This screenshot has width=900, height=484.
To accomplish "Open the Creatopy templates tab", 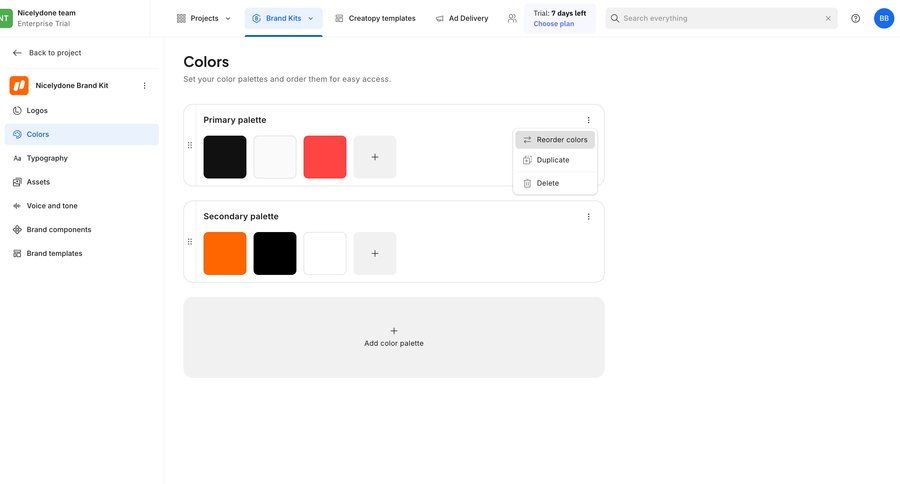I will pos(375,18).
